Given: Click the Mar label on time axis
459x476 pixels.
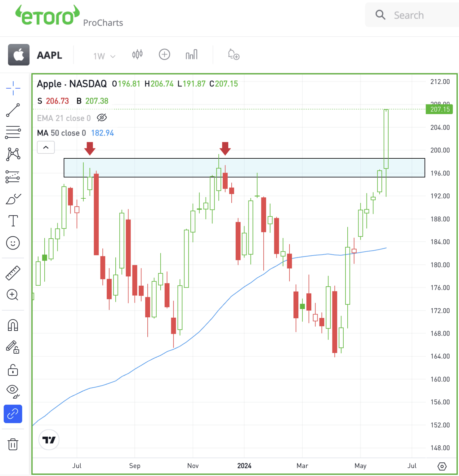Looking at the screenshot, I should (x=302, y=466).
